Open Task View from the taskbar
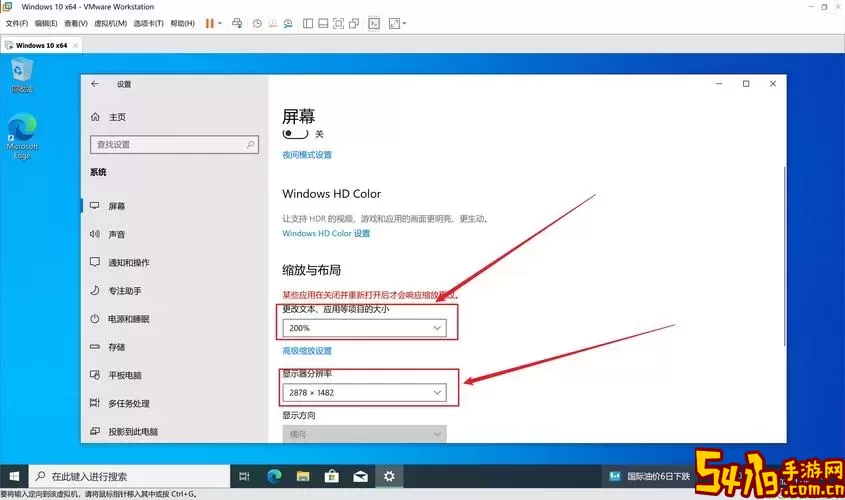The image size is (845, 500). tap(244, 476)
